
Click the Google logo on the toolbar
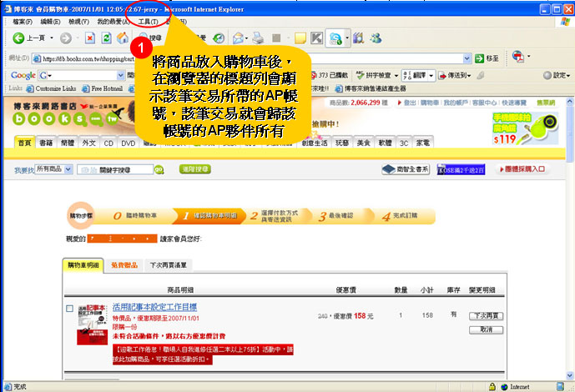pos(23,75)
